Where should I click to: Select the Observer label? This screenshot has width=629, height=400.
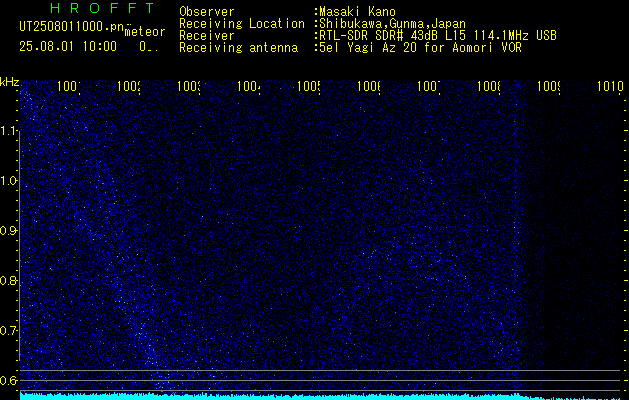coord(207,12)
